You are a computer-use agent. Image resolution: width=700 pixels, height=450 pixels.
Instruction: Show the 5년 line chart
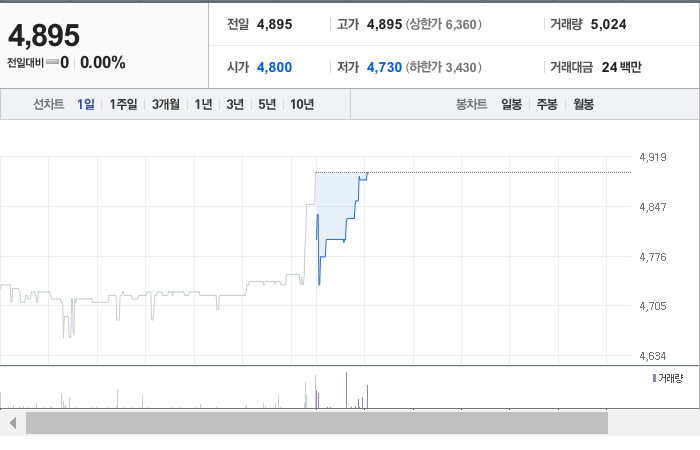point(267,104)
